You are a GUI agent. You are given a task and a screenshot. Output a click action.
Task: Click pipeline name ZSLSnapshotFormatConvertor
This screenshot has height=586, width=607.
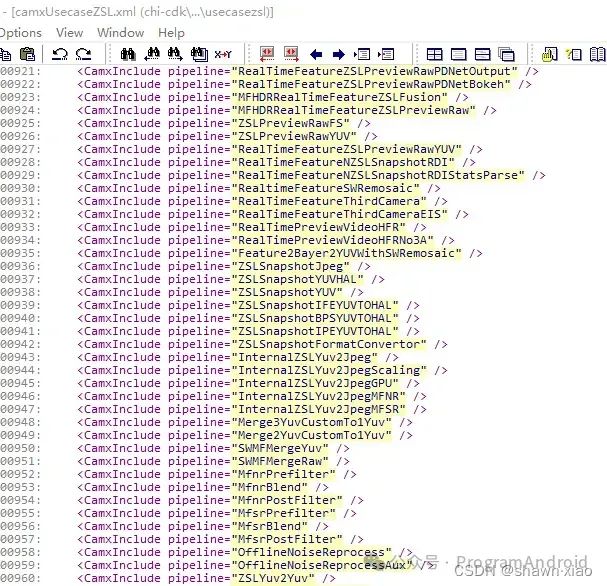329,344
